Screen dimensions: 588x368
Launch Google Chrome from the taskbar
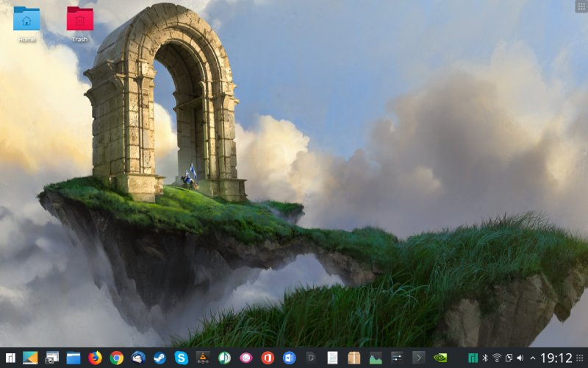click(x=117, y=358)
